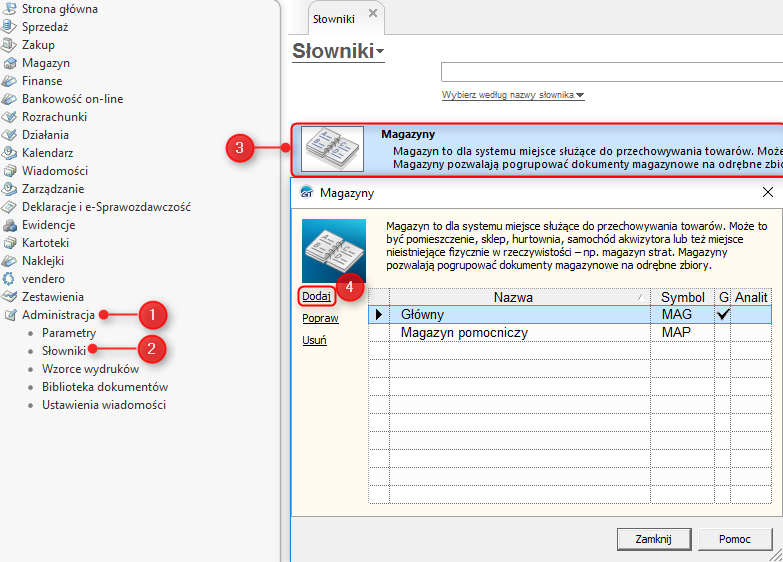The image size is (783, 562).
Task: Close the Słowniki tab with X
Action: [x=373, y=13]
